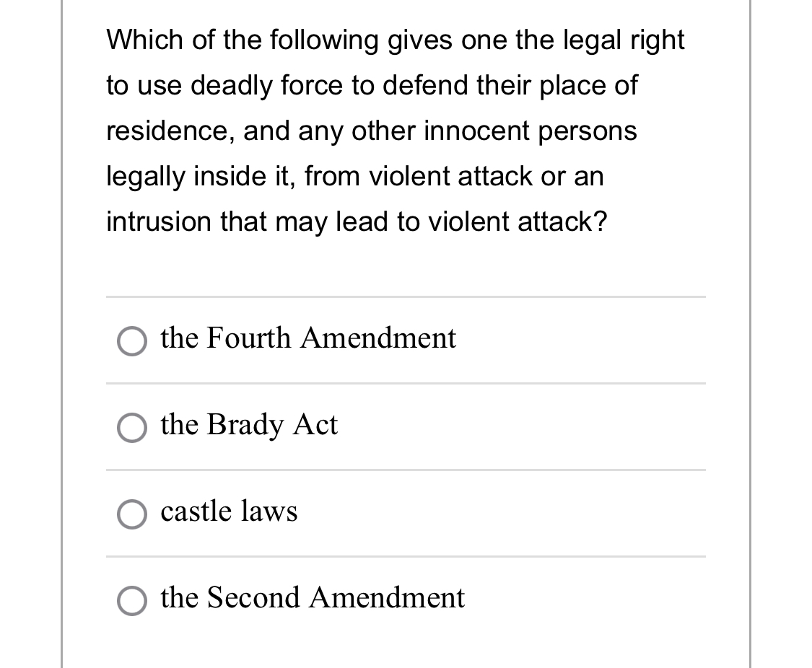Image resolution: width=812 pixels, height=668 pixels.
Task: Click the 'the Fourth Amendment' answer text
Action: (308, 338)
